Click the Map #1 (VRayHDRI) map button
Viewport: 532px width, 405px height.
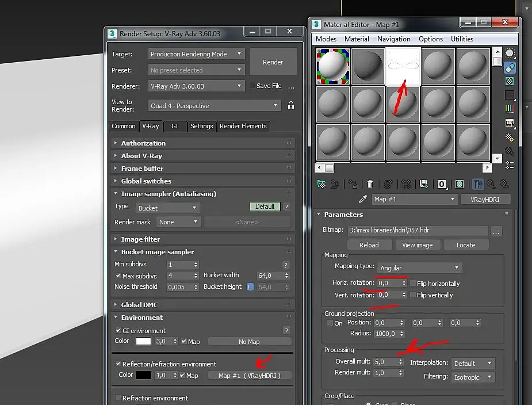tap(250, 376)
